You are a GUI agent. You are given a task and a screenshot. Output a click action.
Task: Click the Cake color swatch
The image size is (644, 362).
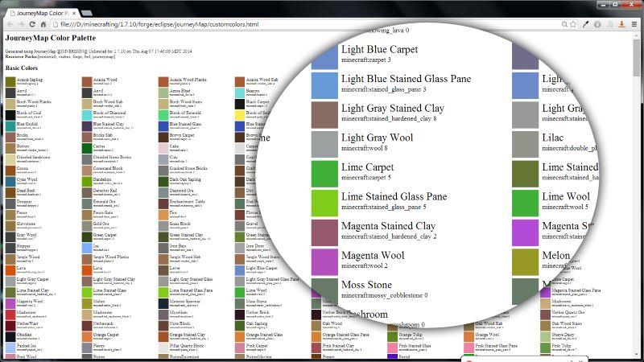[x=163, y=148]
